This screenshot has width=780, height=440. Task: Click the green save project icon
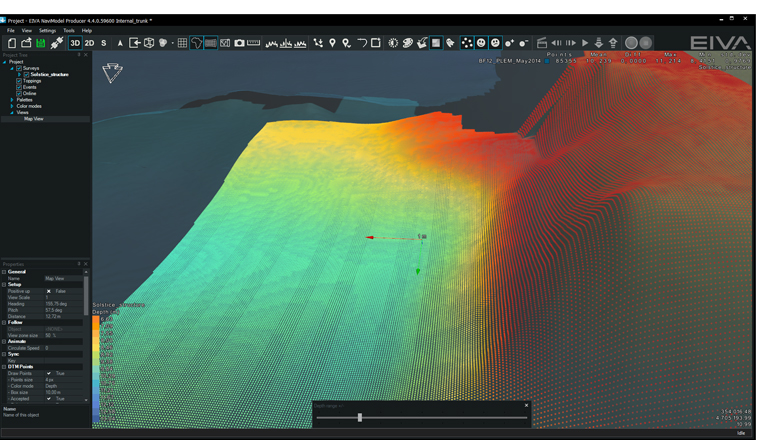41,43
